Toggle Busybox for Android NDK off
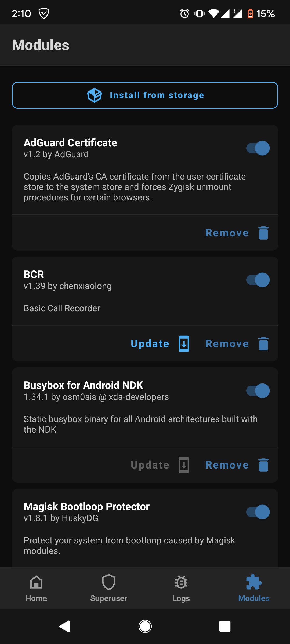 coord(257,391)
